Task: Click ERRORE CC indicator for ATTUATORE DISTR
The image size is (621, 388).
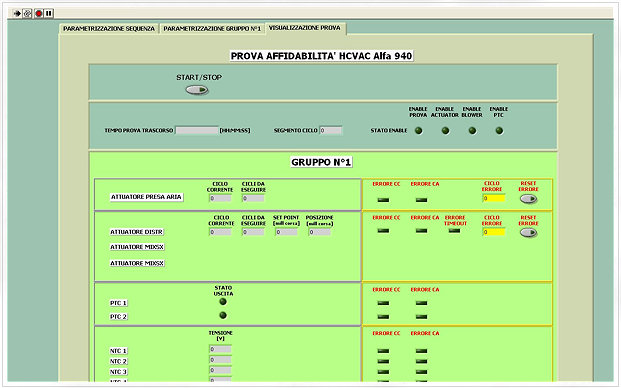Action: [x=383, y=230]
